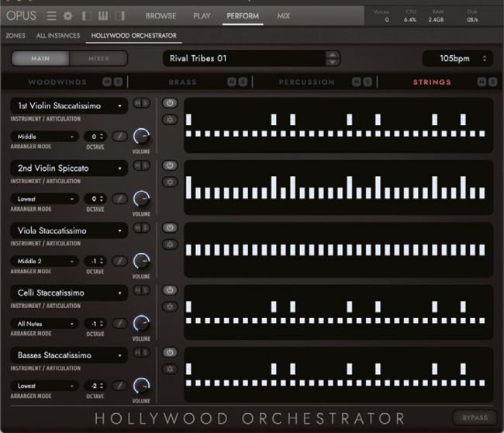Open the ZONES sub-tab

(x=16, y=36)
